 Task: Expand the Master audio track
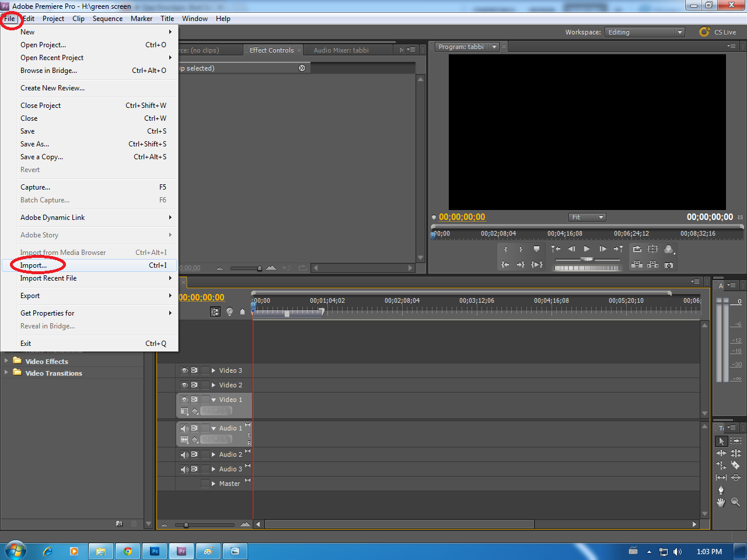(214, 484)
